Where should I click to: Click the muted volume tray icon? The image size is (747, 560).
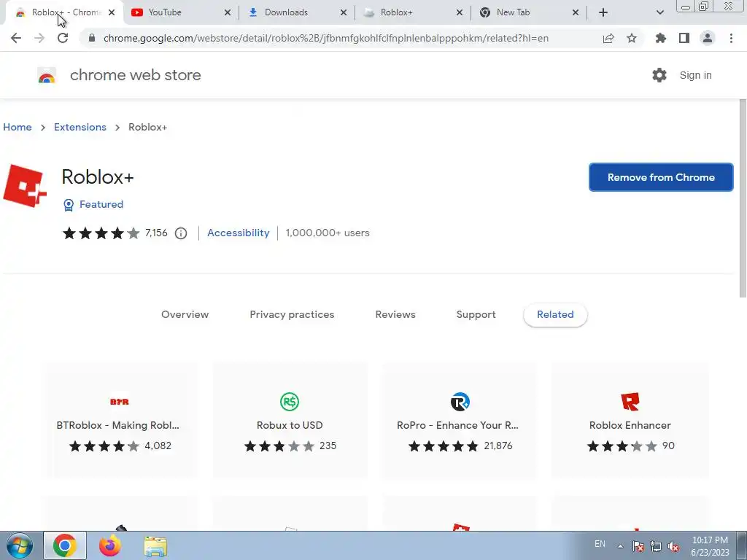(673, 546)
